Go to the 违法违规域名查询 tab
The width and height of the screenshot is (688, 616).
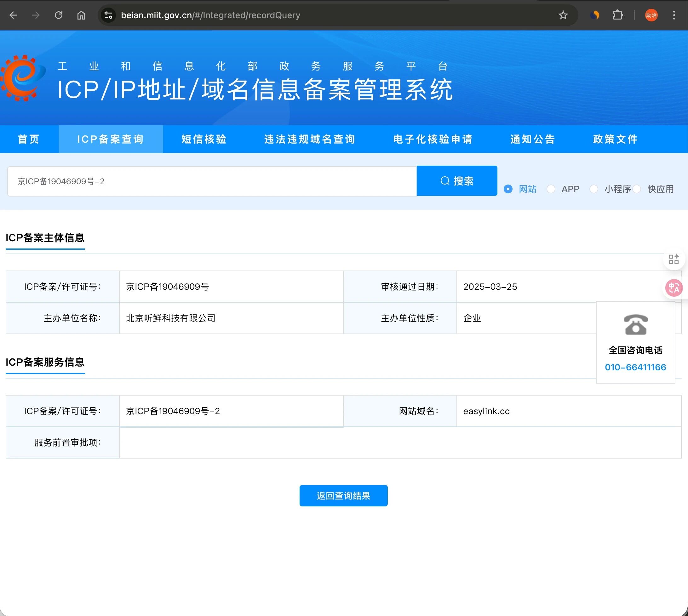click(309, 139)
